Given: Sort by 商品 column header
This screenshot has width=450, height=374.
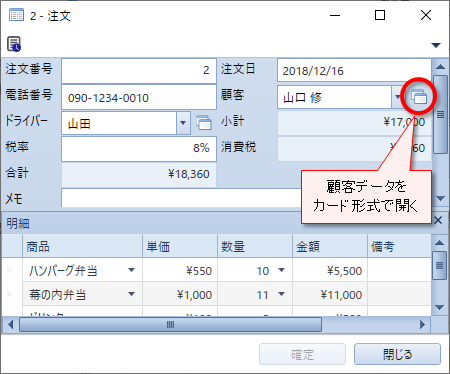Looking at the screenshot, I should coord(82,246).
